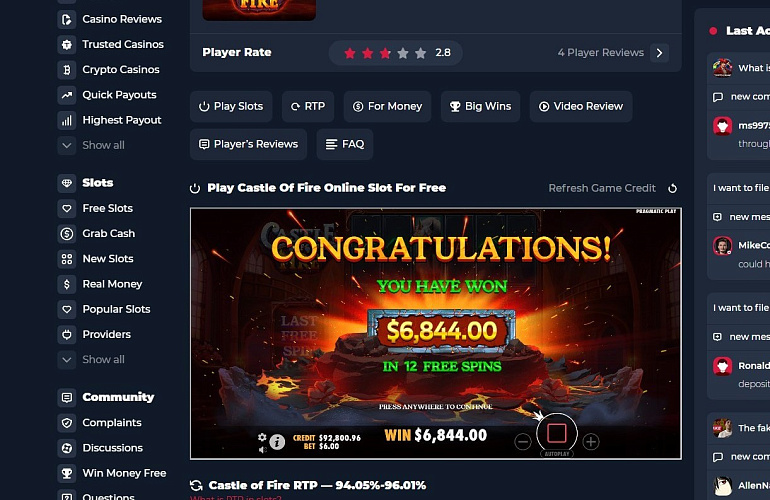Select the Big Wins tab
This screenshot has width=770, height=500.
coord(480,107)
